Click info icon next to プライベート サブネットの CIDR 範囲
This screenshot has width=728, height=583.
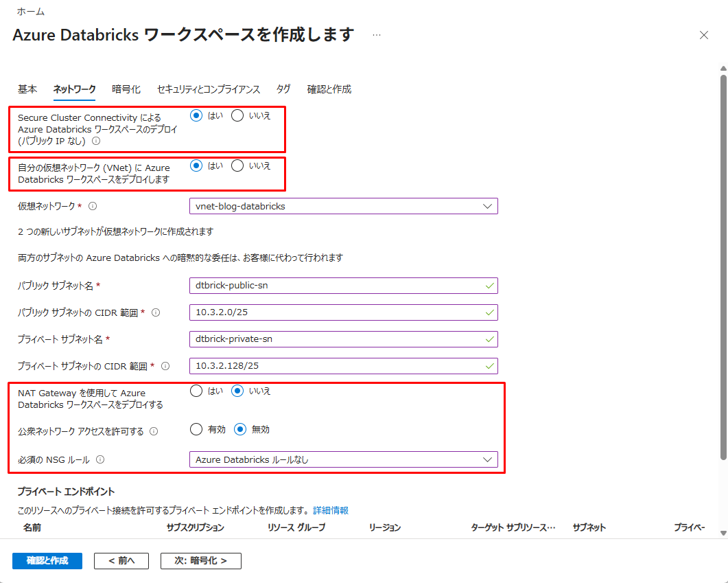point(165,366)
